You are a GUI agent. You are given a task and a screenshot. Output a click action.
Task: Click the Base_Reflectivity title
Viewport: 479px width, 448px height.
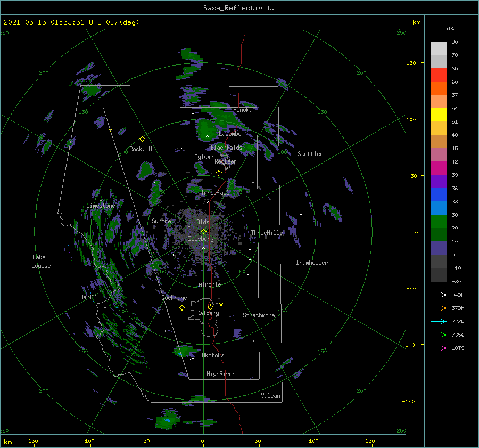[240, 8]
